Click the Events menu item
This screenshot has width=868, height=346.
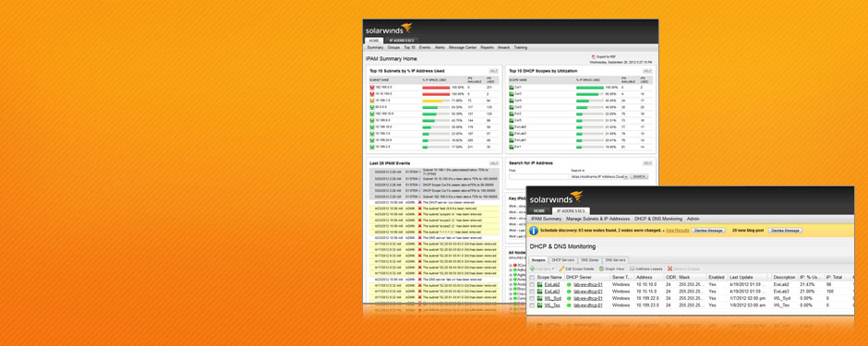(425, 48)
